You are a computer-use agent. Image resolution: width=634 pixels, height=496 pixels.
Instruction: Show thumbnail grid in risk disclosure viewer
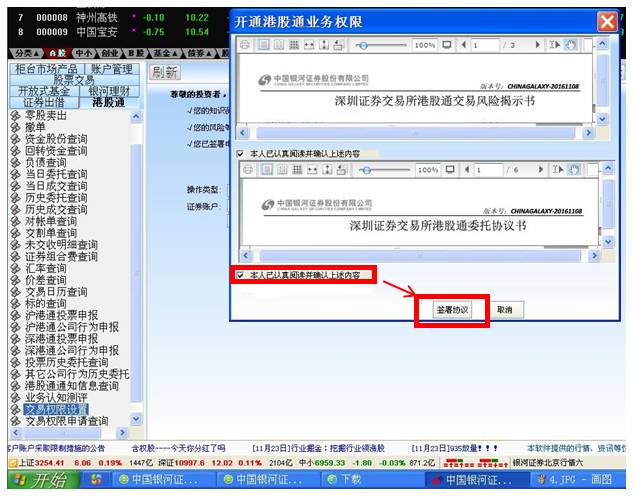[x=294, y=45]
